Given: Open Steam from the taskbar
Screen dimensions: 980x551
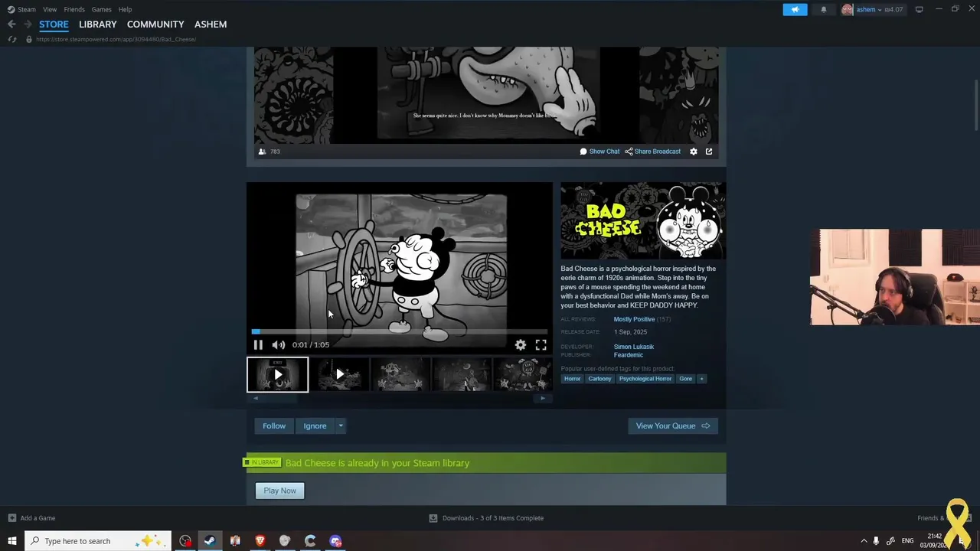Looking at the screenshot, I should point(210,541).
